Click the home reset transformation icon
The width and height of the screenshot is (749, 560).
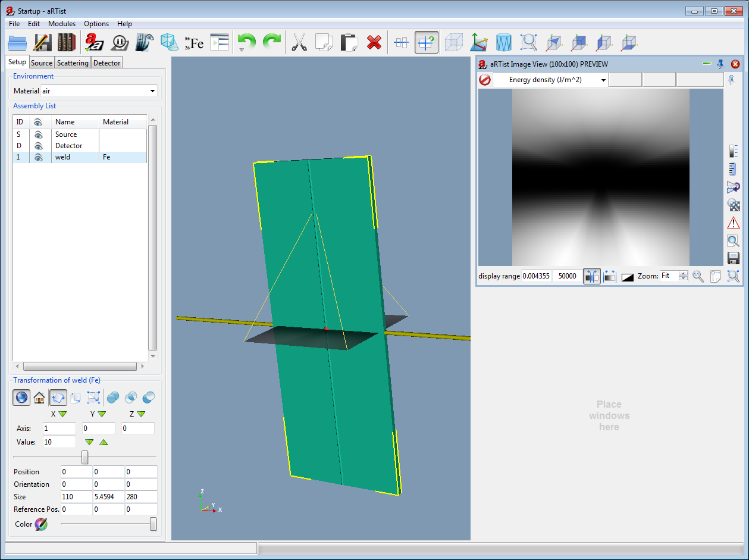[39, 398]
